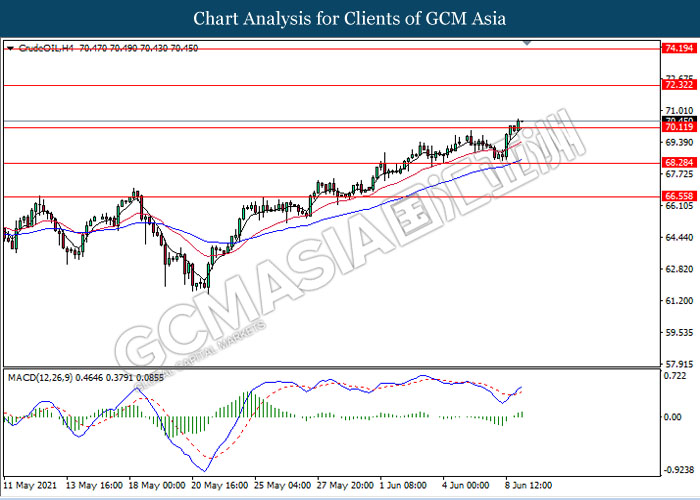This screenshot has height=500, width=700.
Task: Select the 70.119 price level label
Action: coord(679,128)
